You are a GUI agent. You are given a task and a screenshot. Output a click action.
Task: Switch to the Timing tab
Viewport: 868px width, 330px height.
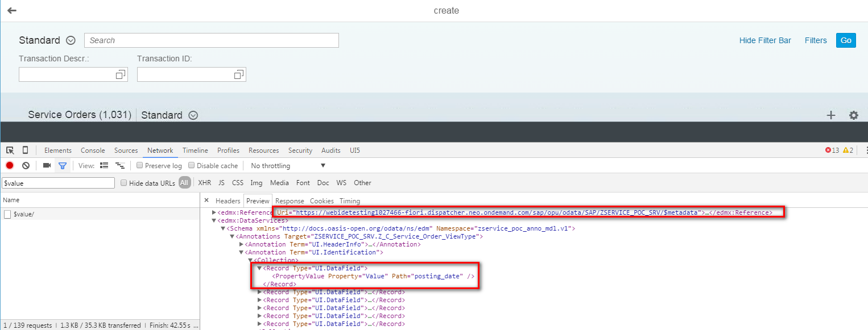click(350, 201)
